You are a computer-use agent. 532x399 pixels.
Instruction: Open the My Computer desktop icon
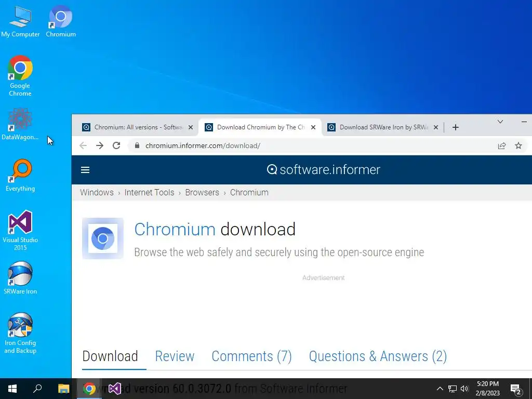(x=20, y=21)
